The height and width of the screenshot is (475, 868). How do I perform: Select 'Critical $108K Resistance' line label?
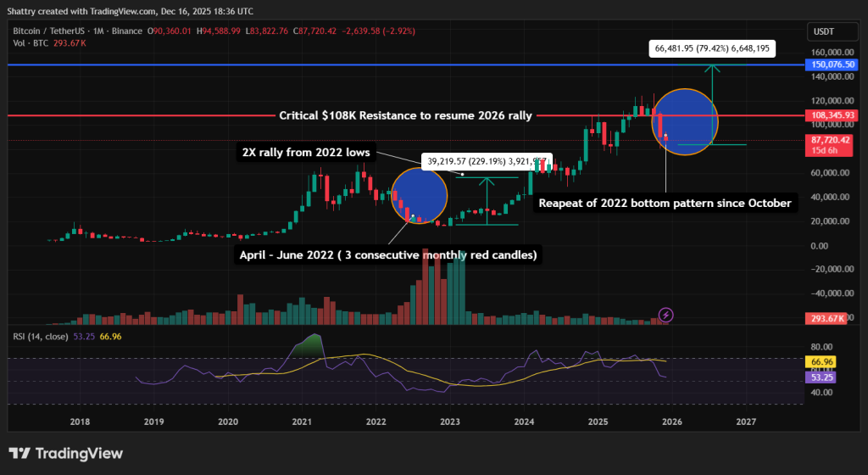click(x=406, y=115)
